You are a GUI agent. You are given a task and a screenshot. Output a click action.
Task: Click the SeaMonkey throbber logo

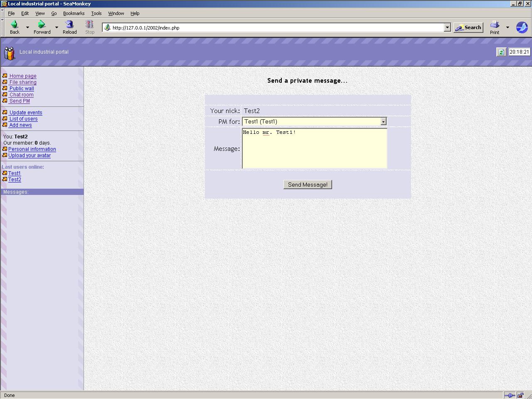[x=522, y=27]
